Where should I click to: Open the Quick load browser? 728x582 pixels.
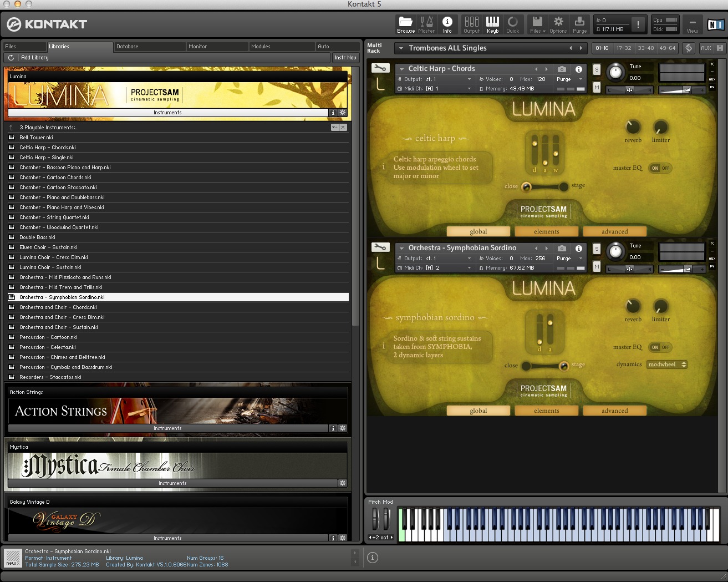click(513, 24)
